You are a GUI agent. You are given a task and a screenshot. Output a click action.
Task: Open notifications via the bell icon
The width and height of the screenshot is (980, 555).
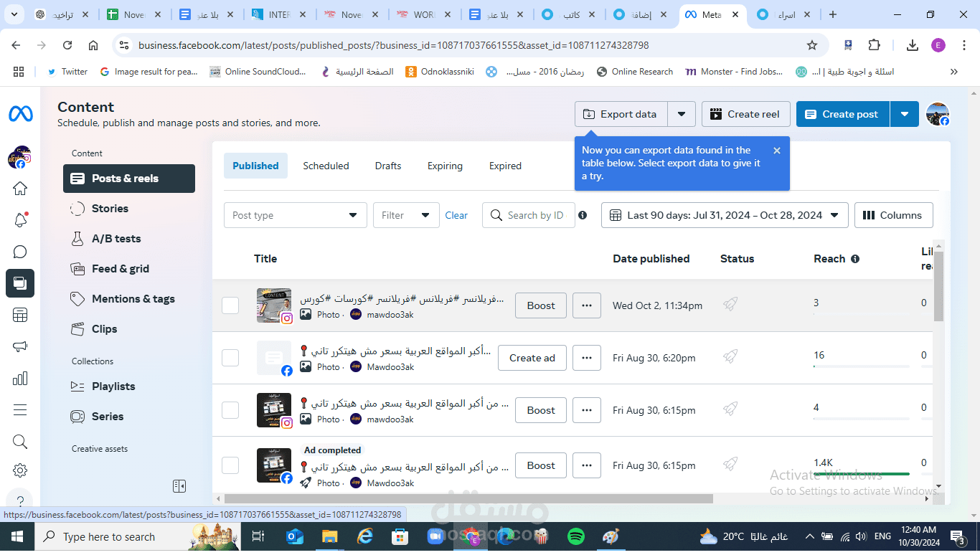19,220
